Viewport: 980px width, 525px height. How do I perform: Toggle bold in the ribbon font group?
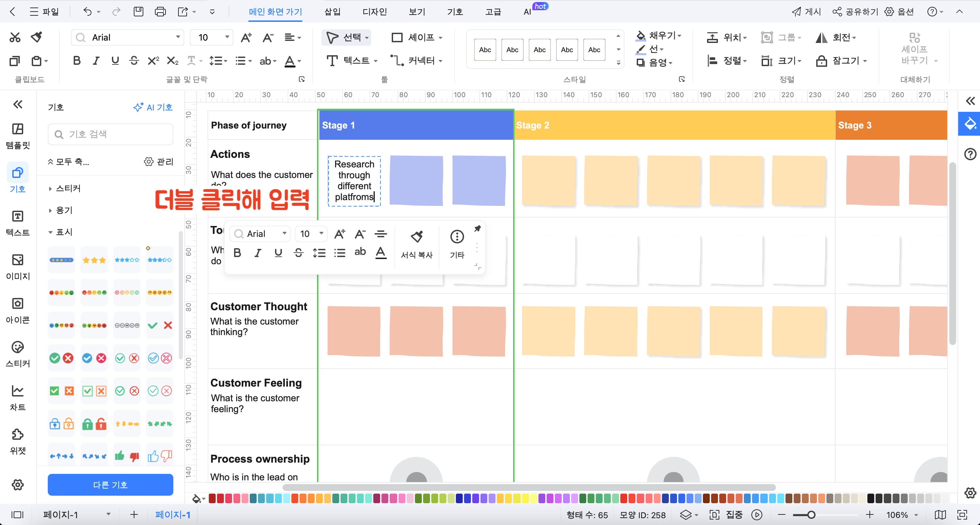[x=76, y=60]
